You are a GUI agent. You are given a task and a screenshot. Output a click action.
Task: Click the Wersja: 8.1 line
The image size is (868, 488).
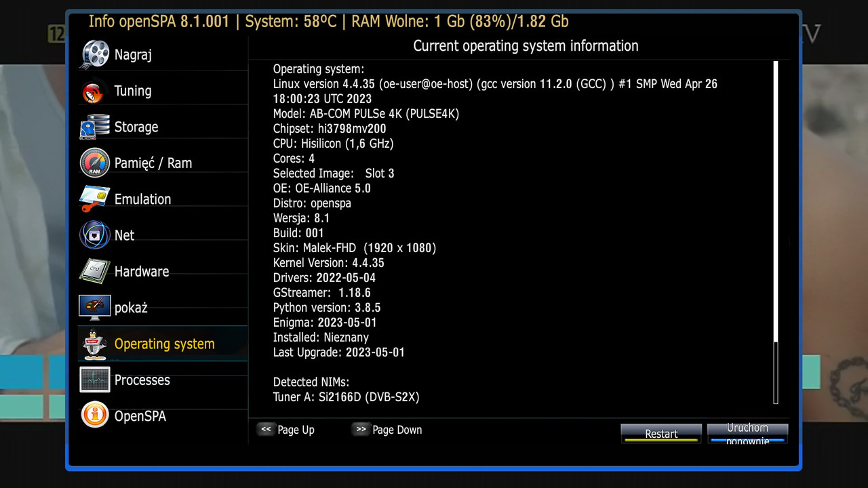301,218
